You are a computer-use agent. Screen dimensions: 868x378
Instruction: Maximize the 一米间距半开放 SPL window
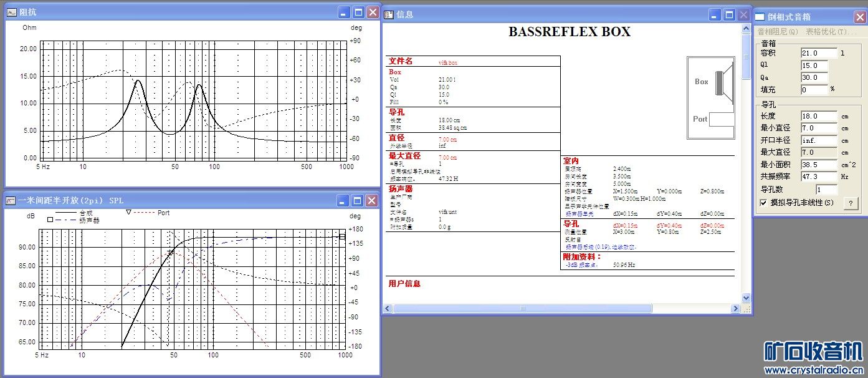click(358, 200)
